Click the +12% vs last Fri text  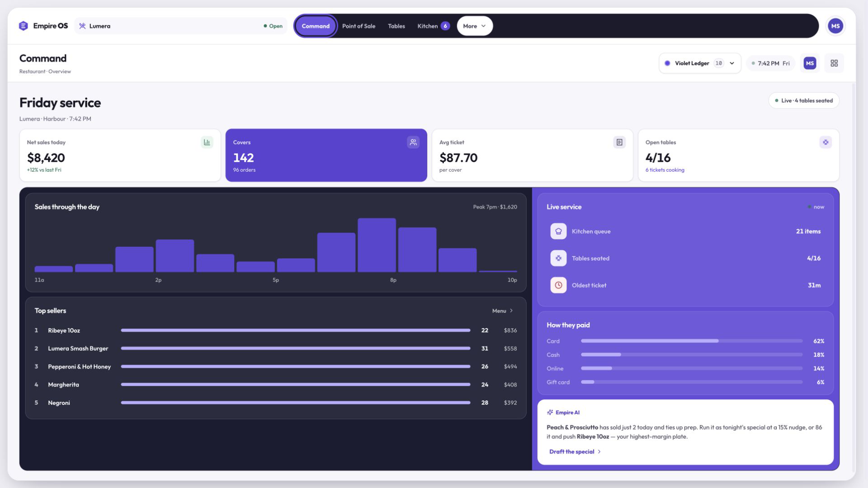[x=44, y=170]
